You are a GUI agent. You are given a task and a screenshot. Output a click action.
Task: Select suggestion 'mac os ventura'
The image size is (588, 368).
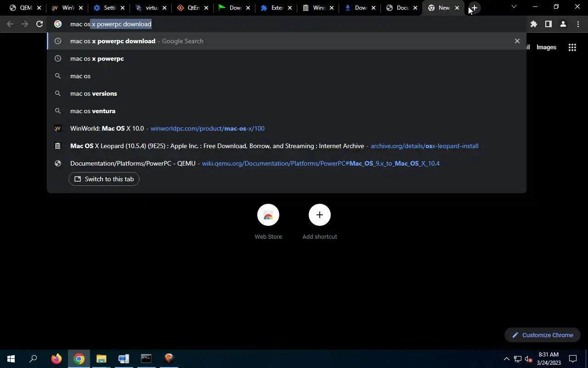[x=287, y=111]
